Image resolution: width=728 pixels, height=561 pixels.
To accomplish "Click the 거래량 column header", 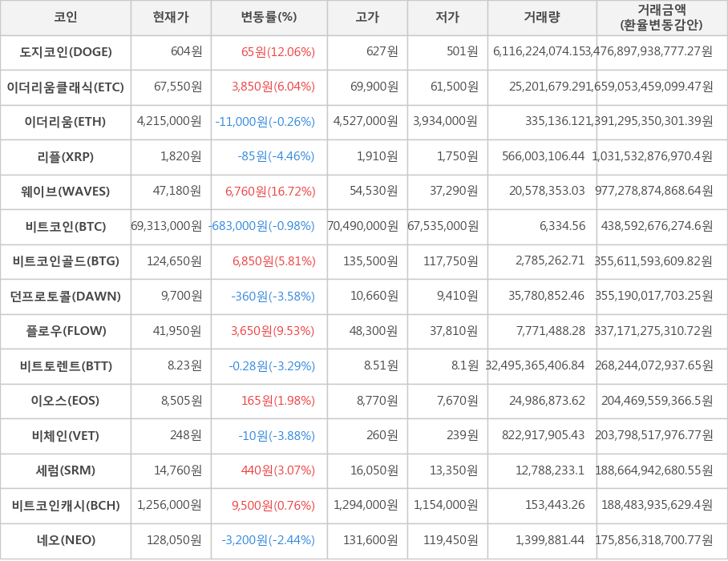I will click(x=542, y=18).
